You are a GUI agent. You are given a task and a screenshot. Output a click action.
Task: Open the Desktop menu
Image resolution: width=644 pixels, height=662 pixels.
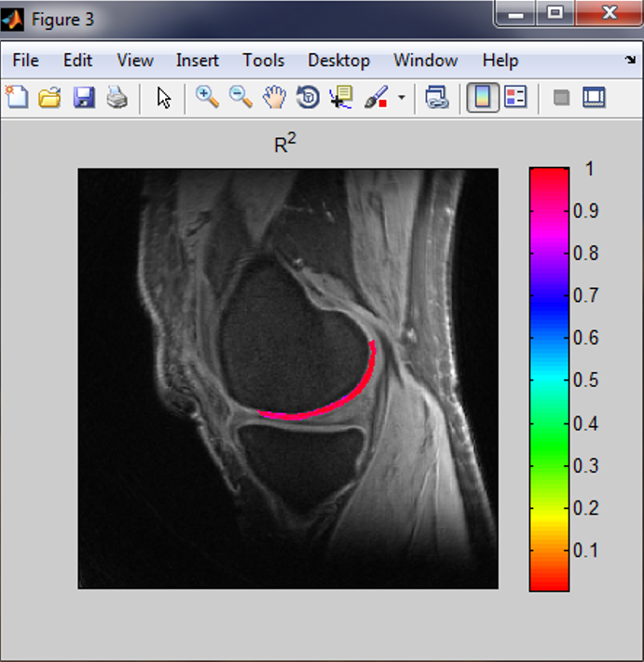tap(338, 61)
